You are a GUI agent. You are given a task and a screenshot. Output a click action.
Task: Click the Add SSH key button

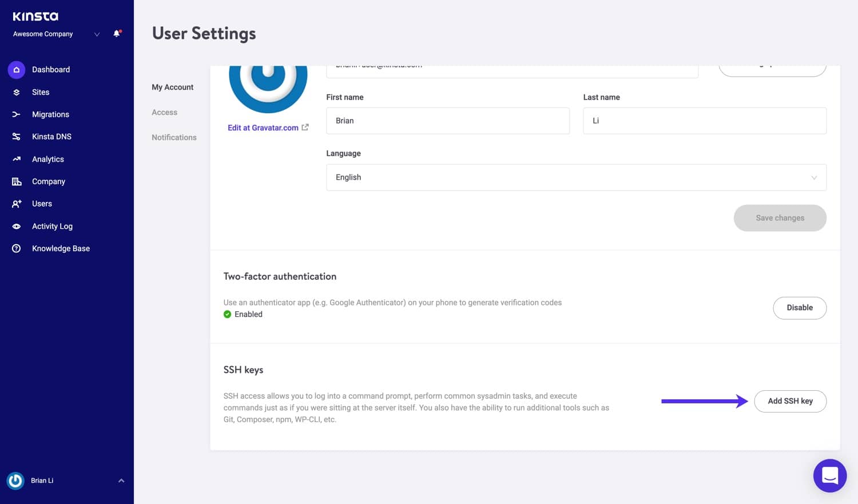coord(791,401)
